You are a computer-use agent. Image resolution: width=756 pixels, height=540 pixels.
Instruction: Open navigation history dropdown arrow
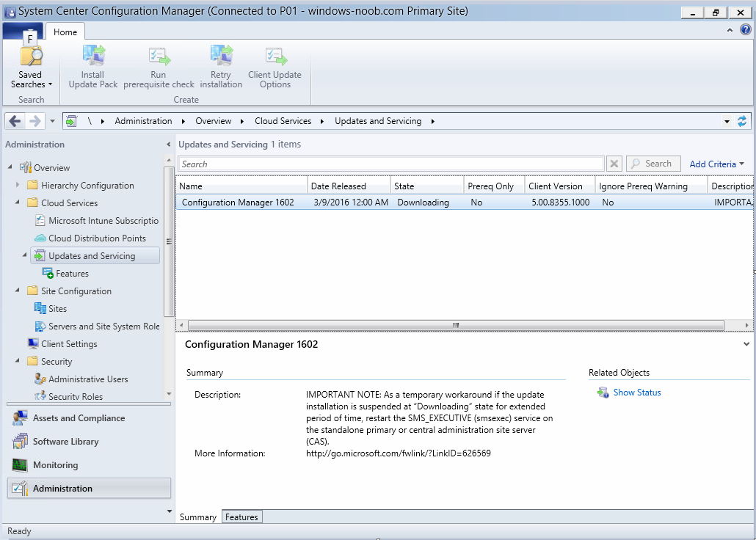pos(53,121)
